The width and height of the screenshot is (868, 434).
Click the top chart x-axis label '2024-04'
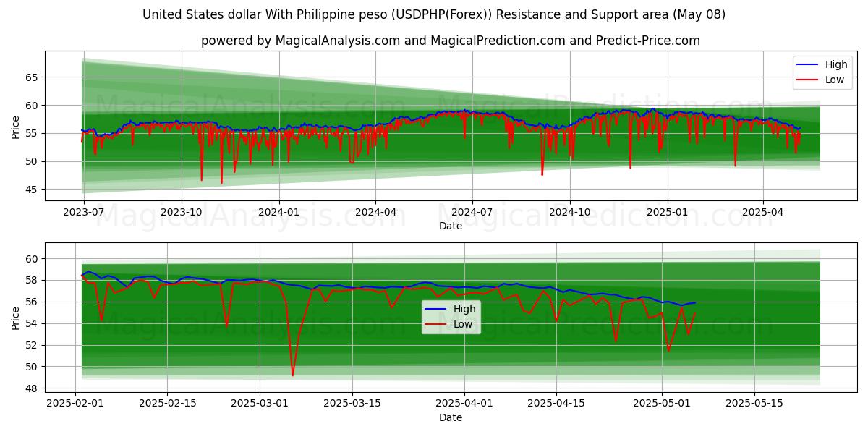tap(375, 213)
